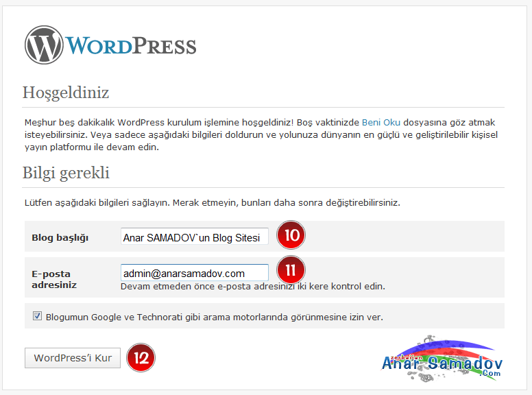Viewport: 532px width, 395px height.
Task: Click 'Lütfen aşağıdaki bilgileri sağlayın' text
Action: 213,203
